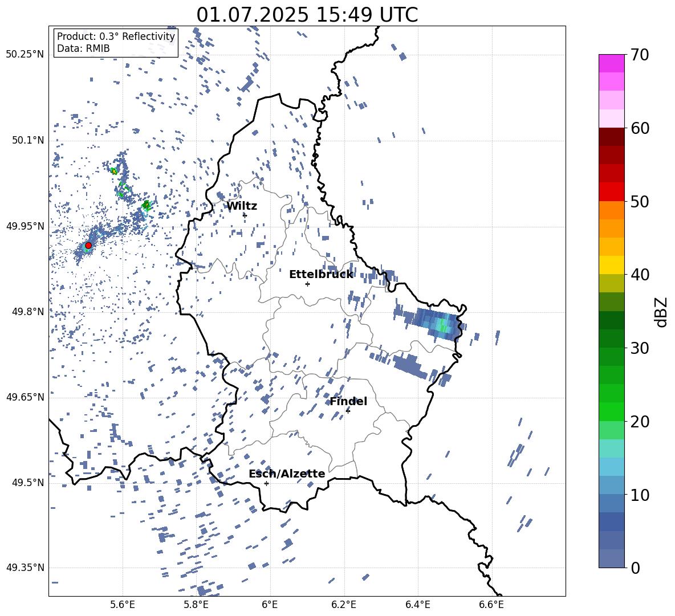
Task: Click the Findel cross marker
Action: [x=348, y=411]
